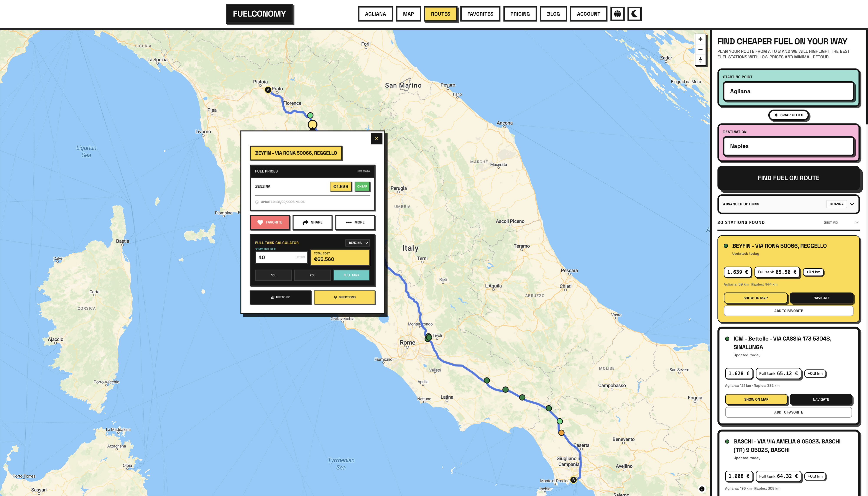The image size is (868, 496).
Task: Swap cities using the swap button
Action: coord(789,115)
